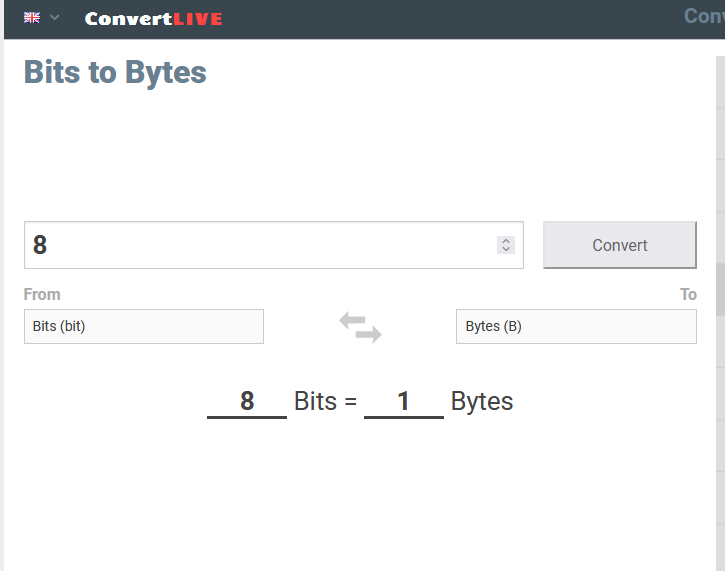Image resolution: width=725 pixels, height=571 pixels.
Task: Open the Bits (bit) source unit dropdown
Action: pos(144,326)
